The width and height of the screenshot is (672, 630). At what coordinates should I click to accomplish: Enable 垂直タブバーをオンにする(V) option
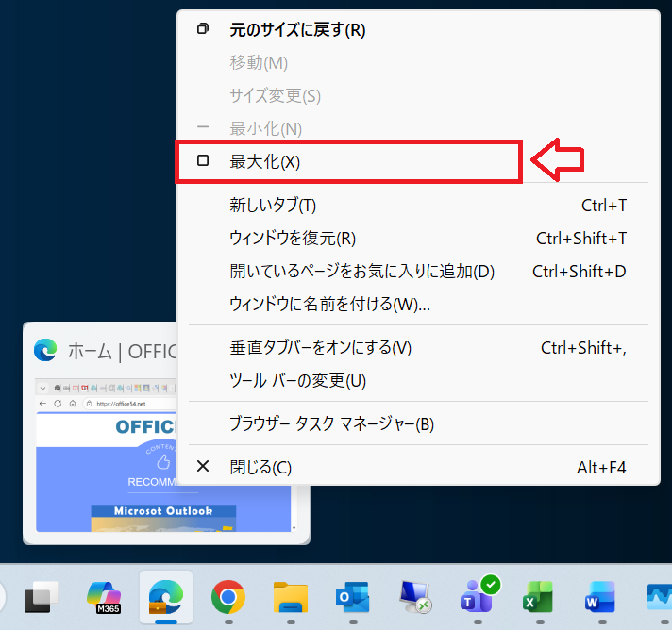coord(418,348)
